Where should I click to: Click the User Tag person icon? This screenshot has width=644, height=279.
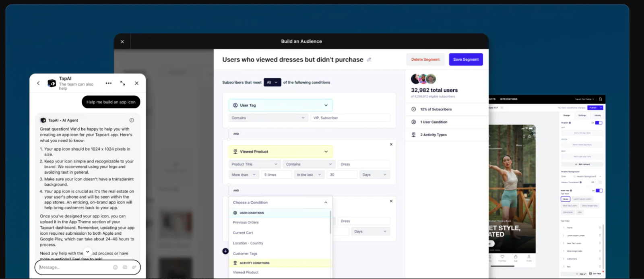click(x=235, y=105)
